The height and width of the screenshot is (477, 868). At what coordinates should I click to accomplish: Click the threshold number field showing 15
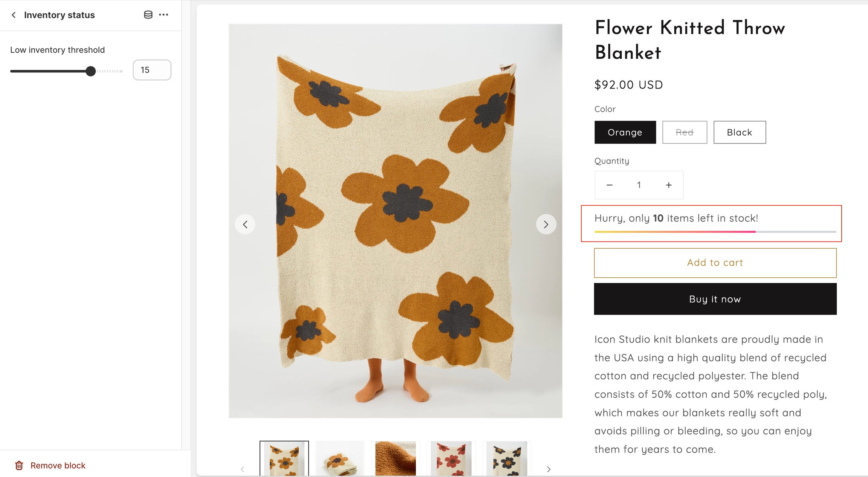(x=152, y=70)
